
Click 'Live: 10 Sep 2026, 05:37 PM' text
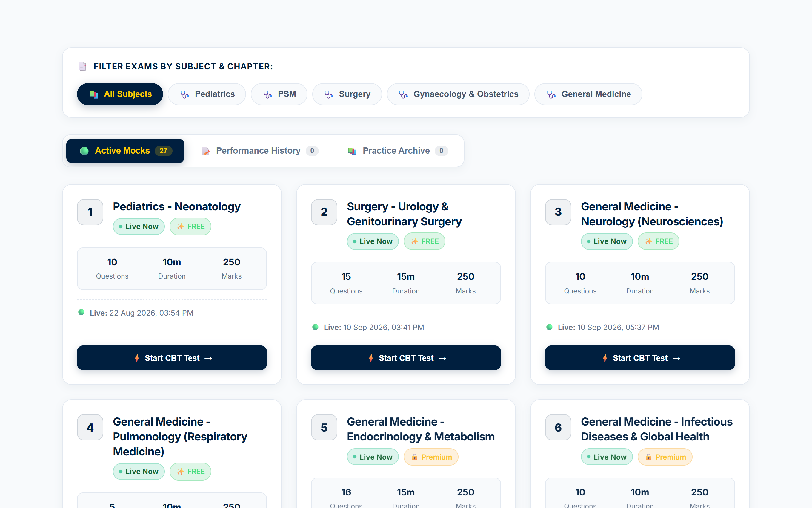click(608, 327)
